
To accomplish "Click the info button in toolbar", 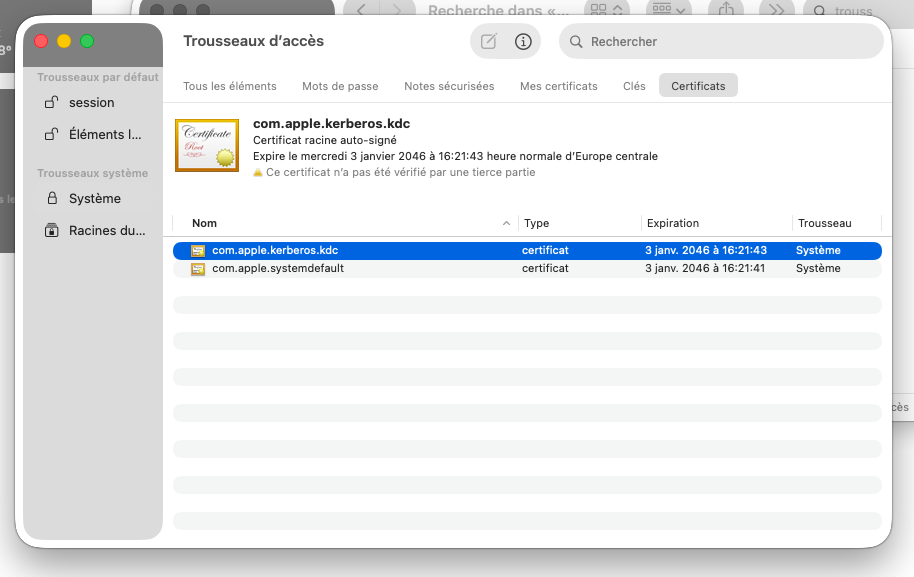I will click(522, 42).
